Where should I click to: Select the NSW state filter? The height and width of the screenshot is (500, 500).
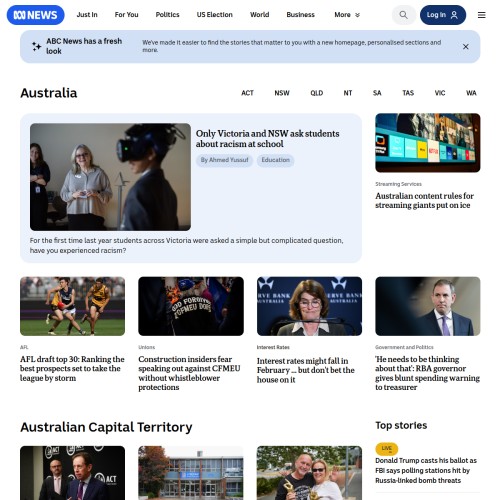point(282,93)
